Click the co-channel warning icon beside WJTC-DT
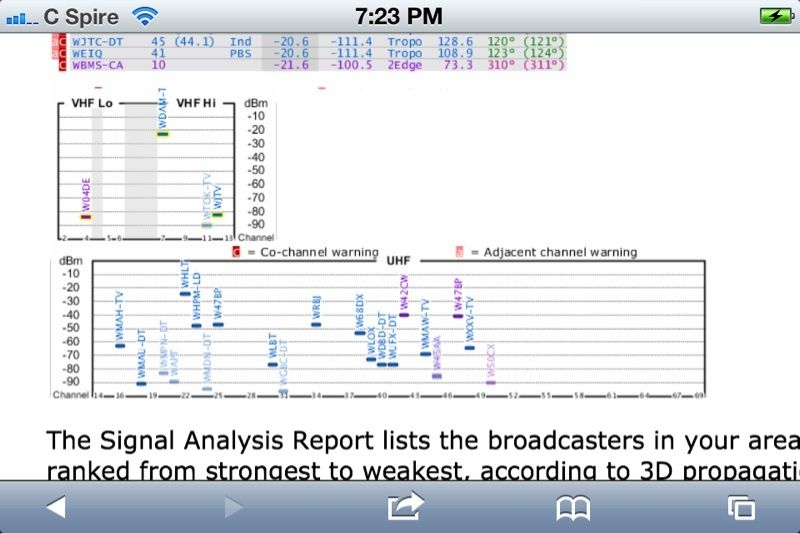 point(62,41)
